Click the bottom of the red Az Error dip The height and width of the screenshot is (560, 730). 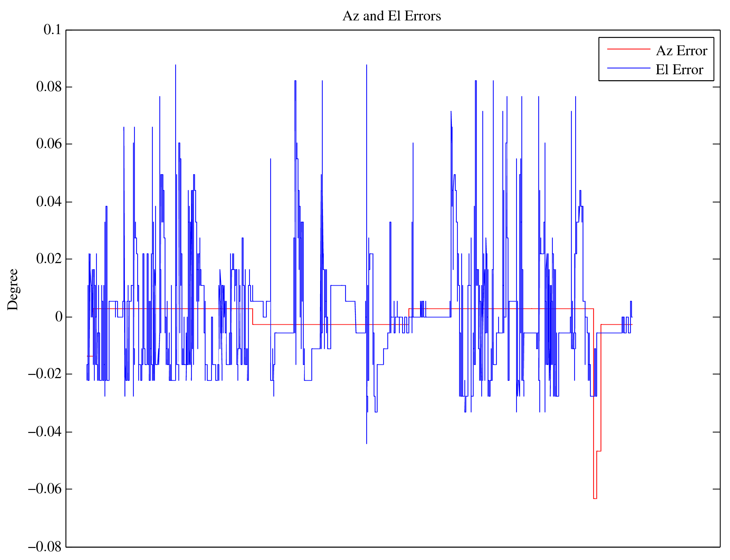point(595,498)
